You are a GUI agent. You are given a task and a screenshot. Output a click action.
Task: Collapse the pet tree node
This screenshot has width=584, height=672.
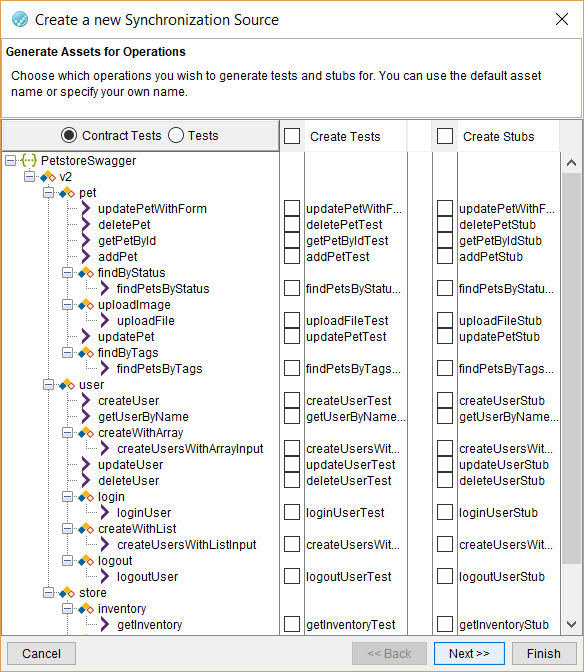point(48,193)
